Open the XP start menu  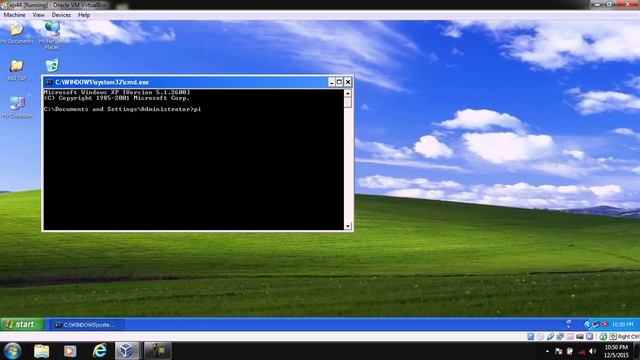22,324
